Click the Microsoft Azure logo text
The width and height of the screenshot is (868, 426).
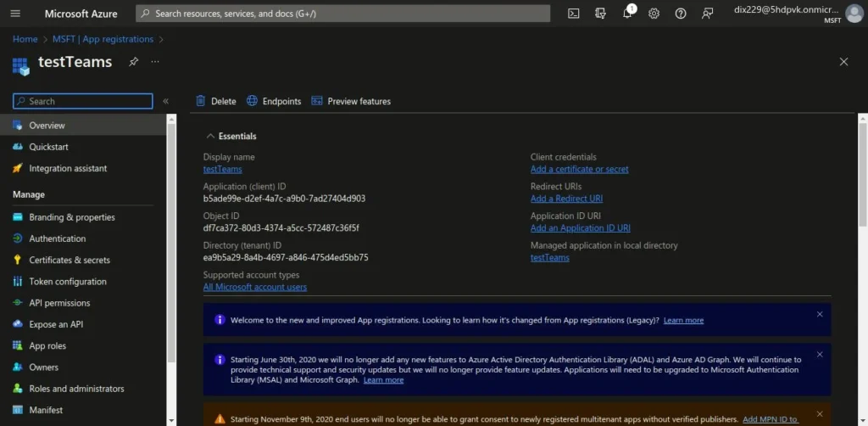pyautogui.click(x=81, y=14)
